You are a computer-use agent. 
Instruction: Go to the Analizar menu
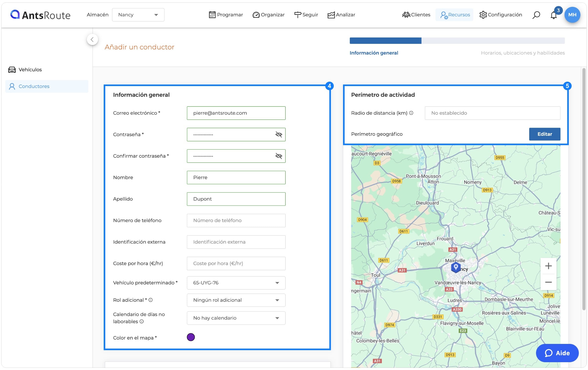tap(341, 15)
